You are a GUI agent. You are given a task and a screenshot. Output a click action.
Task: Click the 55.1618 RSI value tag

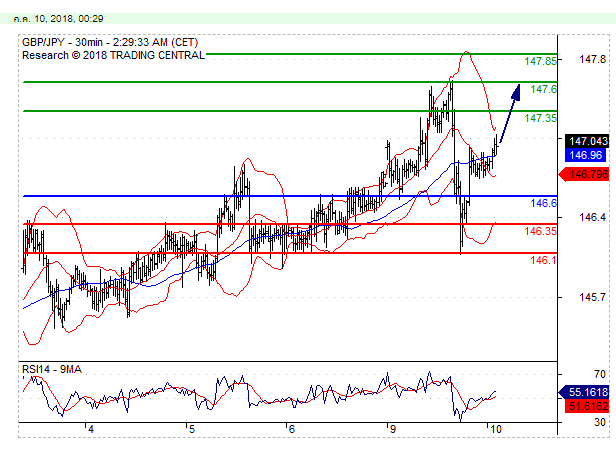pos(584,392)
